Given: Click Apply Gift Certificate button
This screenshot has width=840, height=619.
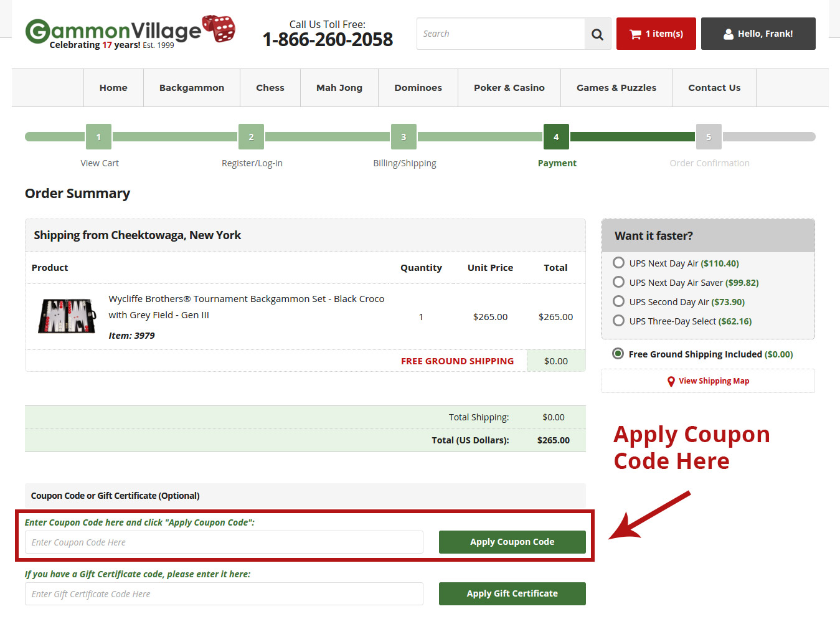Looking at the screenshot, I should 512,594.
